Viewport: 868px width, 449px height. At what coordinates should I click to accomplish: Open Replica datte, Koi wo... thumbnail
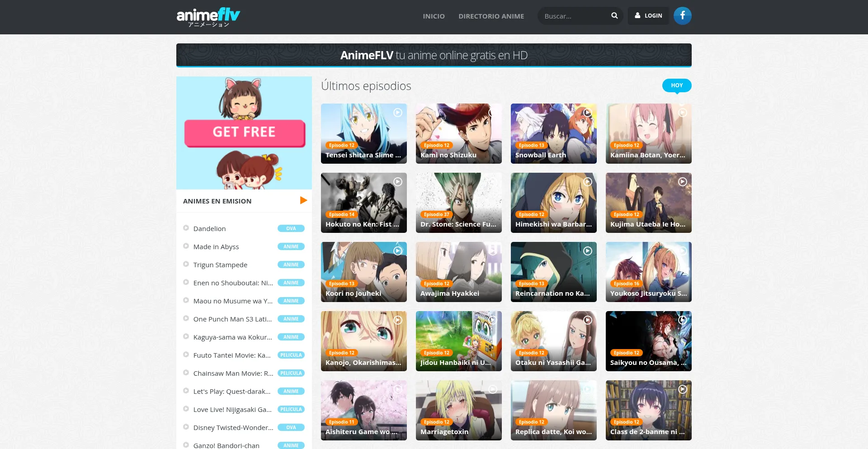554,410
